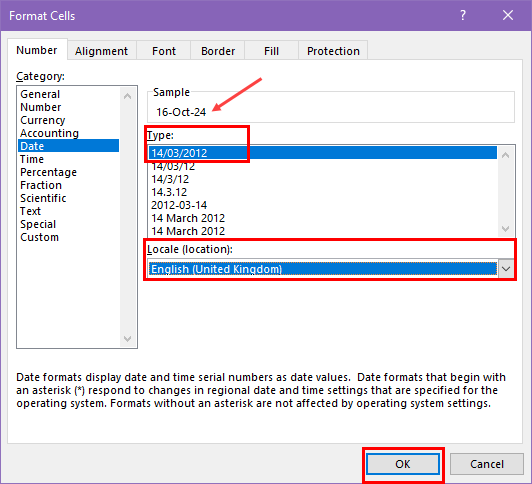Select date type 14/03/2012

323,153
